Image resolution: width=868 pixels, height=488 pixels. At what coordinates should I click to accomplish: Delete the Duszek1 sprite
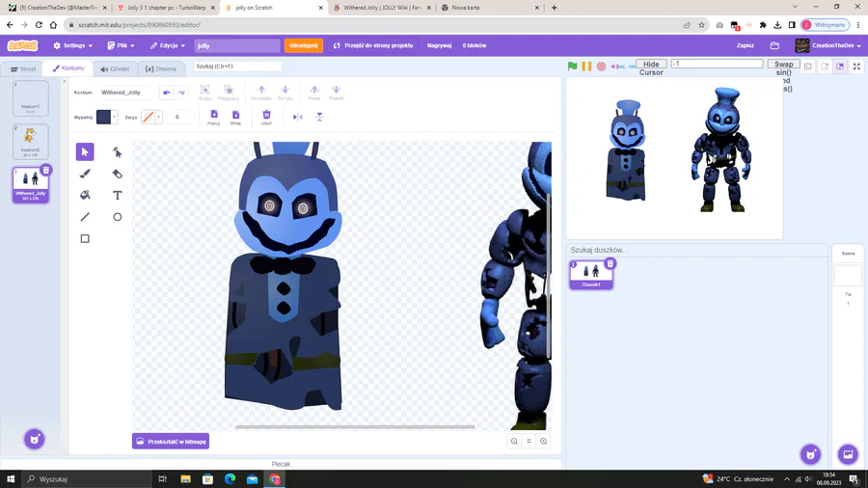click(x=610, y=263)
